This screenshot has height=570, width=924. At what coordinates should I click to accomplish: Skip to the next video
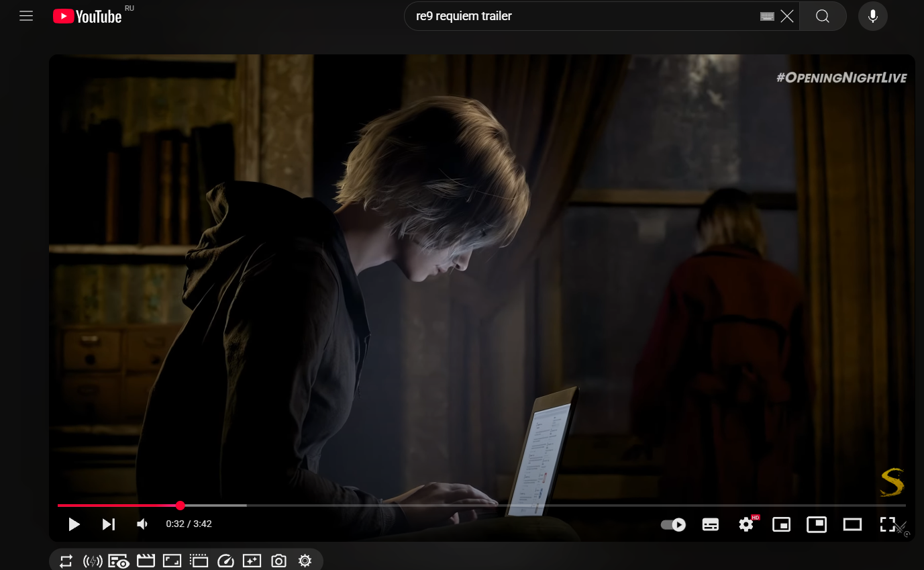click(108, 524)
